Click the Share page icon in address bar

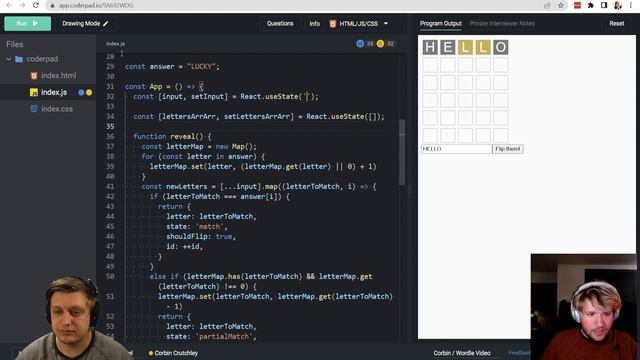[x=547, y=5]
